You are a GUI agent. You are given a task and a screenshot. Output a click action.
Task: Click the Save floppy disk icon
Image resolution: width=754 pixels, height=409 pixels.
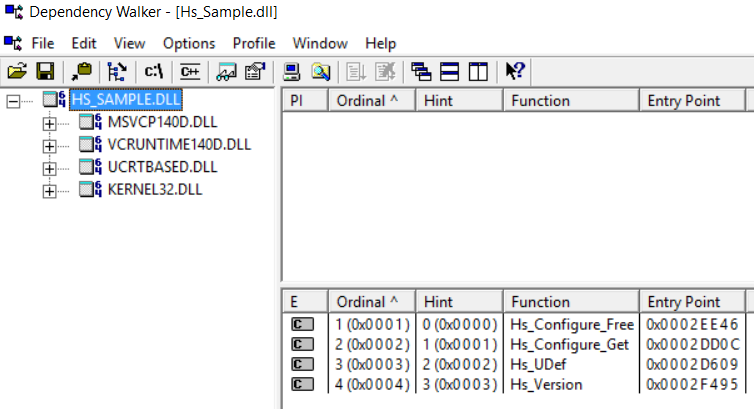[x=46, y=72]
